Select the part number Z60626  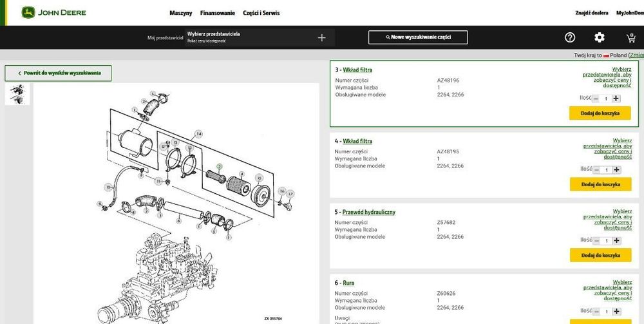click(x=446, y=294)
